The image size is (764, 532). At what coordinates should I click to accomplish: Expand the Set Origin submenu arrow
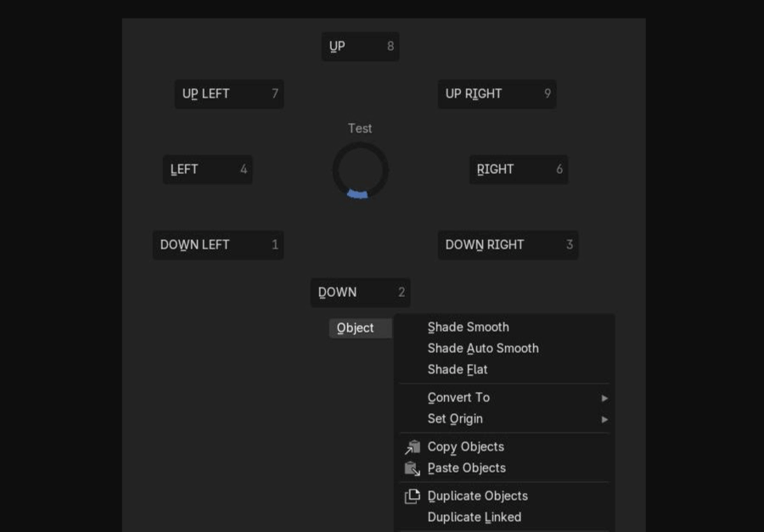(x=604, y=419)
